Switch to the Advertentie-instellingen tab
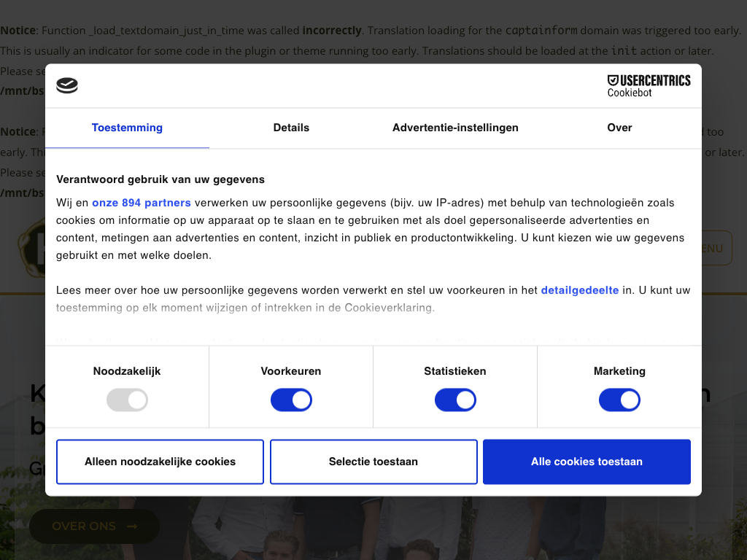Image resolution: width=747 pixels, height=560 pixels. point(455,128)
